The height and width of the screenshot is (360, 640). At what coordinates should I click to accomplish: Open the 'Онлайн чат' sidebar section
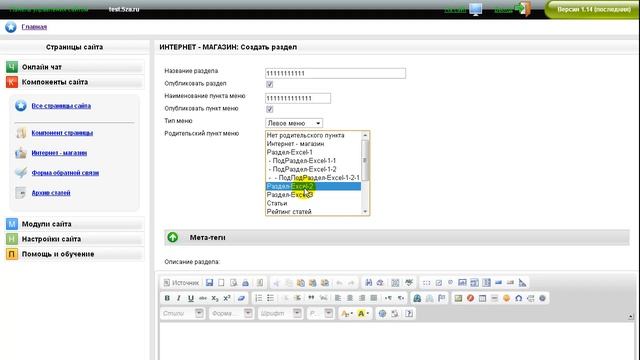click(x=74, y=67)
